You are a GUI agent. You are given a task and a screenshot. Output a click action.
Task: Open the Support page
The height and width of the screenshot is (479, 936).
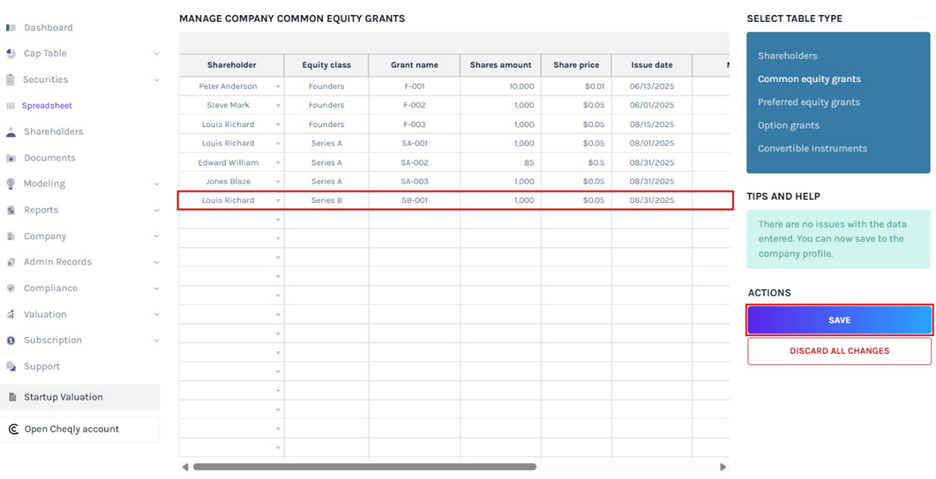tap(42, 366)
